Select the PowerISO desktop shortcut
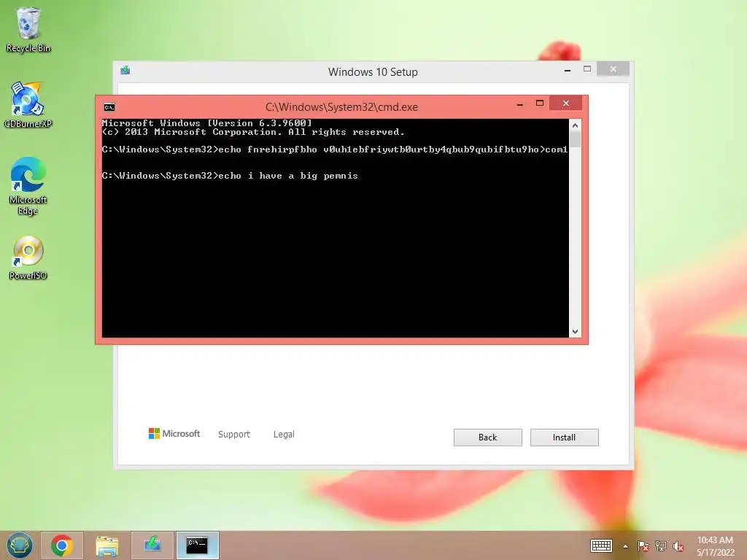 point(28,257)
